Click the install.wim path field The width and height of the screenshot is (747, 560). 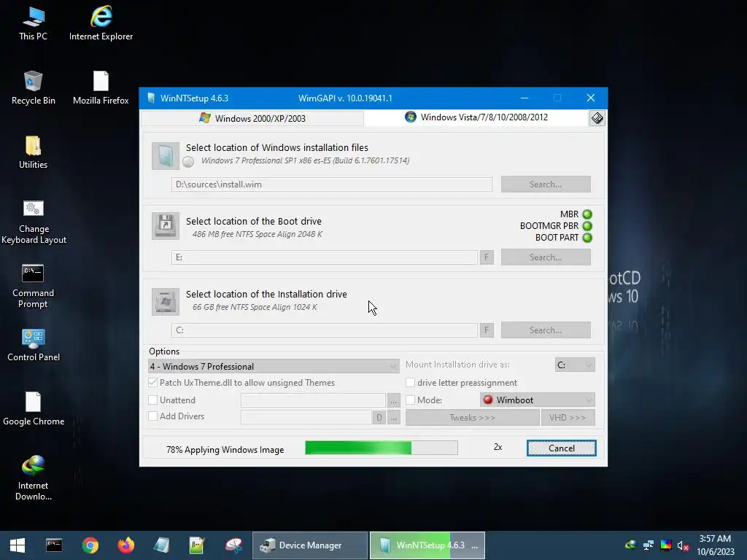click(332, 184)
